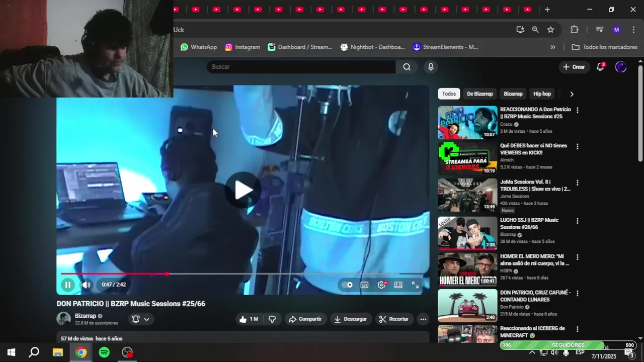644x362 pixels.
Task: Open REACCIONANDO A Don Patricio video thumbnail
Action: 467,122
